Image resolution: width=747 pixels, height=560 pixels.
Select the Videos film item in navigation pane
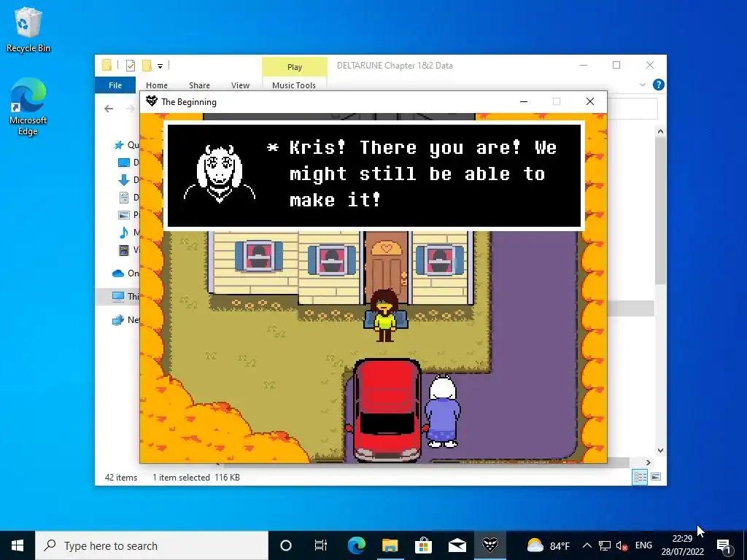128,249
